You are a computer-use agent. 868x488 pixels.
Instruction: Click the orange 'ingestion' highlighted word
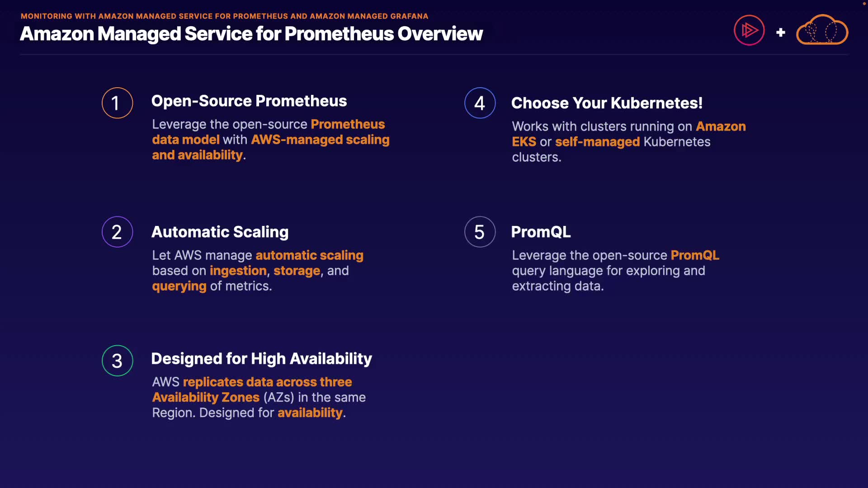point(238,271)
